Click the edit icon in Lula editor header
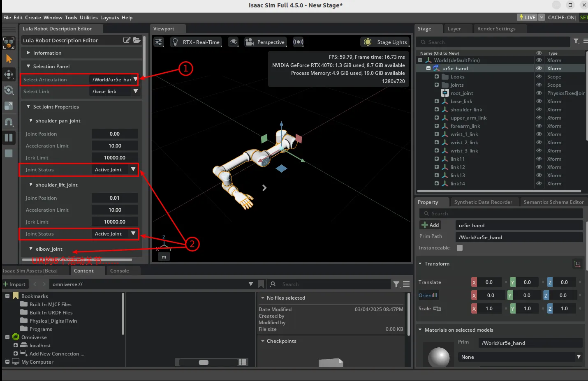 pos(127,40)
